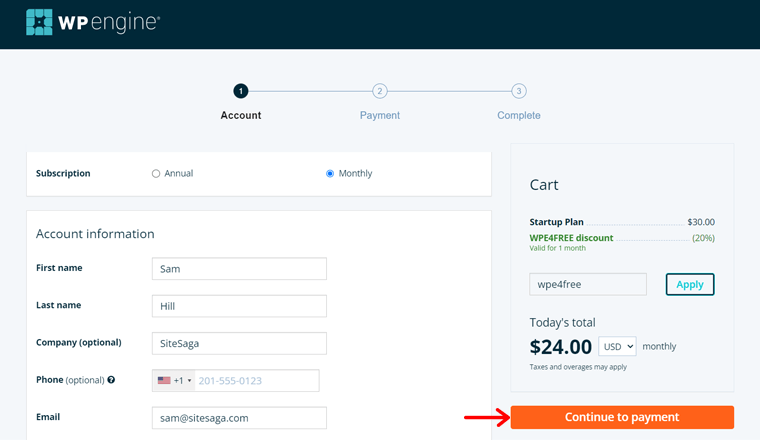Image resolution: width=760 pixels, height=440 pixels.
Task: Go to step 2 Payment
Action: [380, 91]
